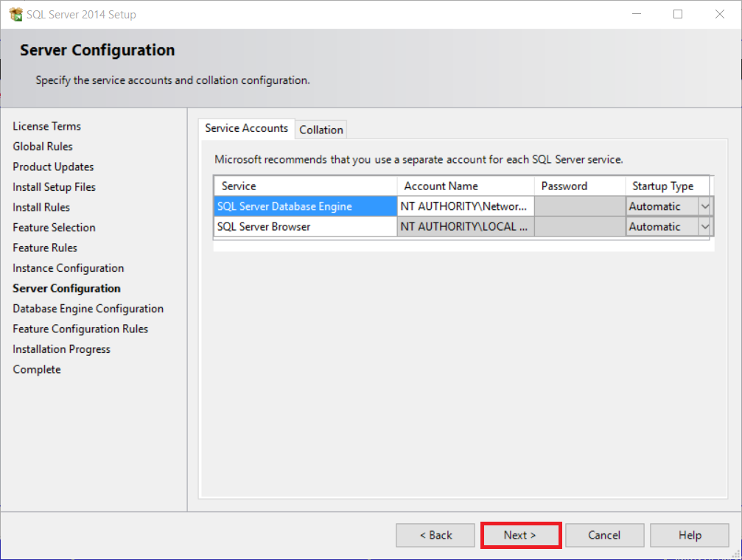Viewport: 742px width, 560px height.
Task: Select Database Engine Configuration step
Action: (x=88, y=309)
